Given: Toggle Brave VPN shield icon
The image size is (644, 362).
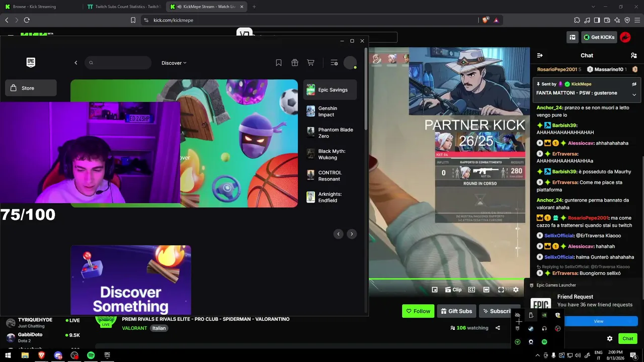Looking at the screenshot, I should pyautogui.click(x=627, y=20).
